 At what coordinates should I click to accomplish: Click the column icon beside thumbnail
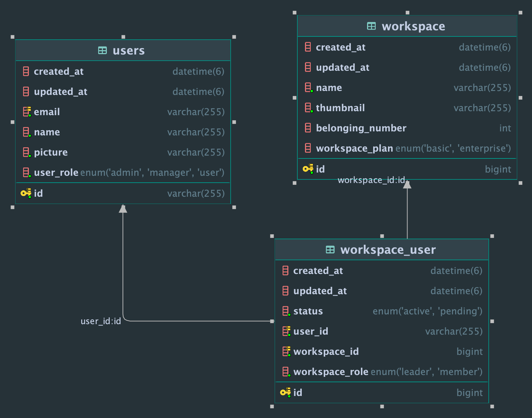click(309, 108)
